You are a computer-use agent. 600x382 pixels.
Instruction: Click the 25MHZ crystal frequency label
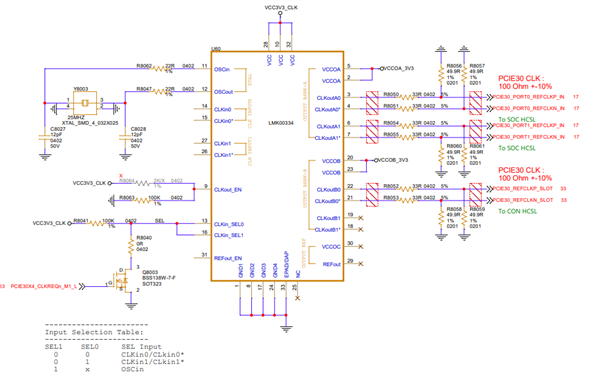coord(76,117)
